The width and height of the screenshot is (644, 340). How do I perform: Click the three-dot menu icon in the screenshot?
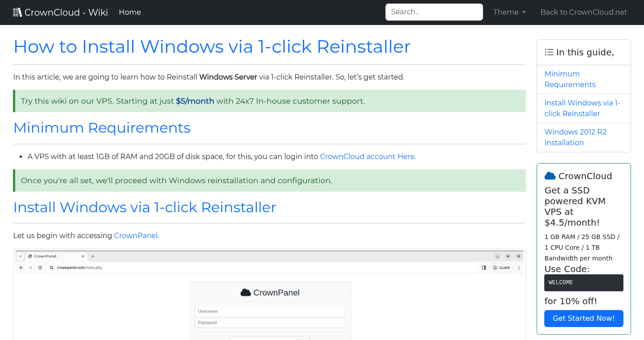(518, 268)
